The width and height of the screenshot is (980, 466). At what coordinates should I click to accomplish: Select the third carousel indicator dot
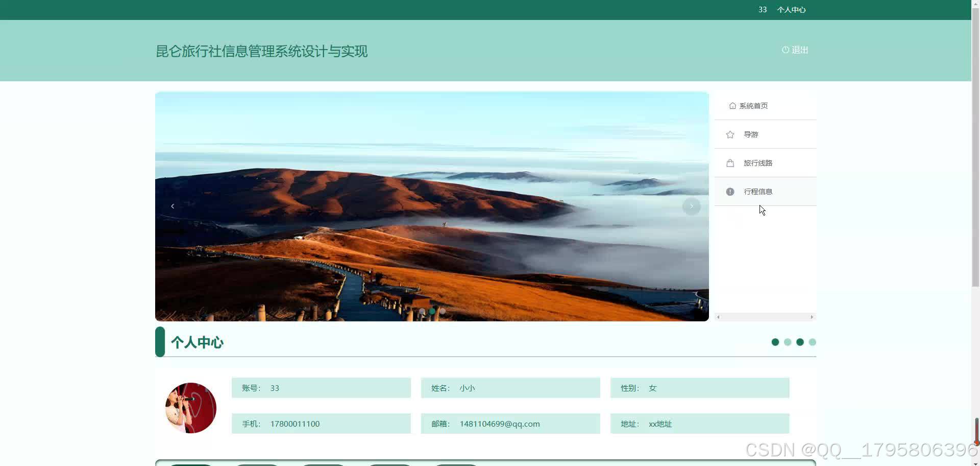click(x=443, y=311)
